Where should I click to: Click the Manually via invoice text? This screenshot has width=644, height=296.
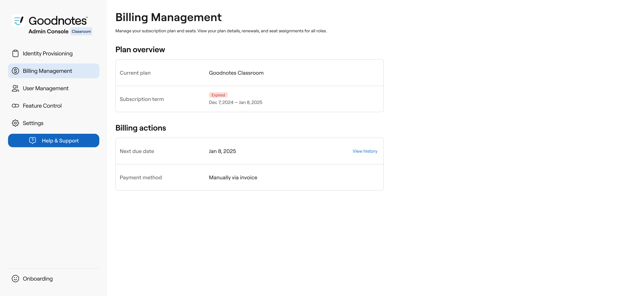[233, 177]
